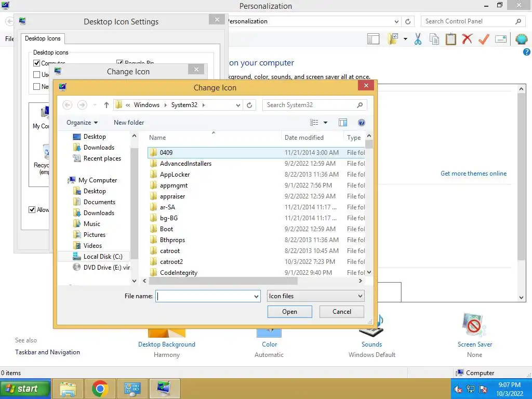532x399 pixels.
Task: Open the Control Panel taskbar icon
Action: tap(131, 389)
